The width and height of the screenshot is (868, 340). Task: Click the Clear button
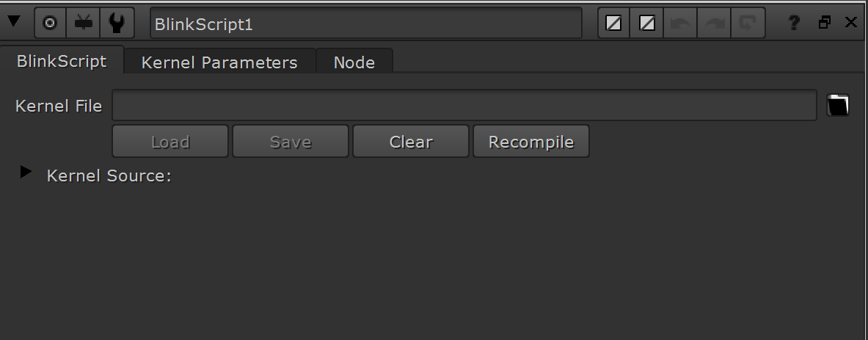pyautogui.click(x=411, y=142)
